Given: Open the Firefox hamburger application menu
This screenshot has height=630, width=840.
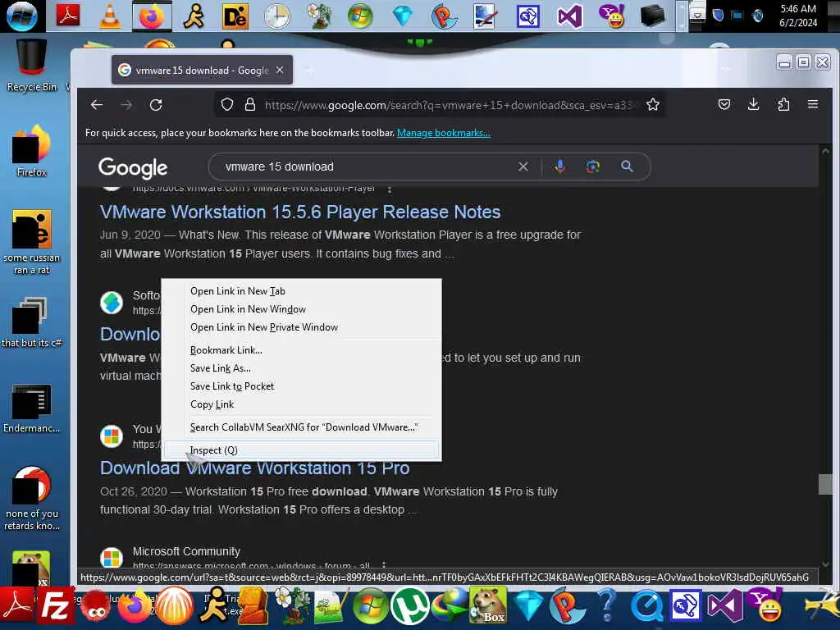Looking at the screenshot, I should click(813, 105).
